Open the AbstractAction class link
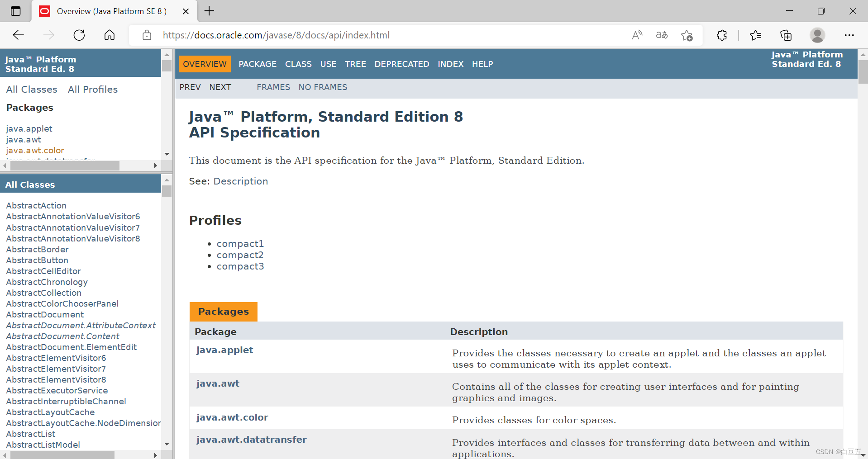The height and width of the screenshot is (459, 868). (36, 206)
